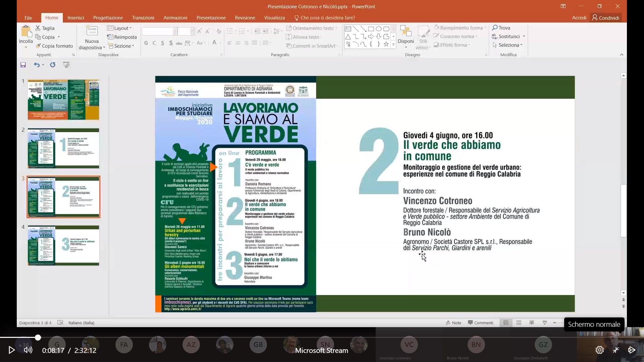The image size is (644, 362).
Task: Toggle the Commenti pane
Action: pos(480,323)
